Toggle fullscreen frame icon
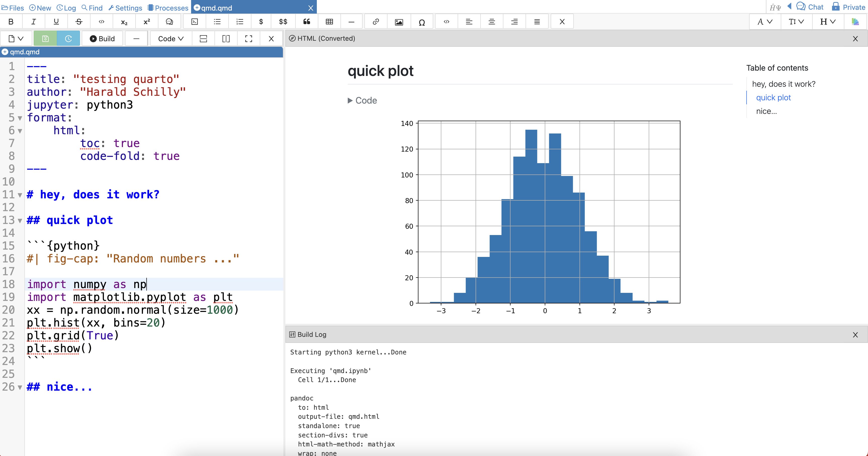 [248, 39]
